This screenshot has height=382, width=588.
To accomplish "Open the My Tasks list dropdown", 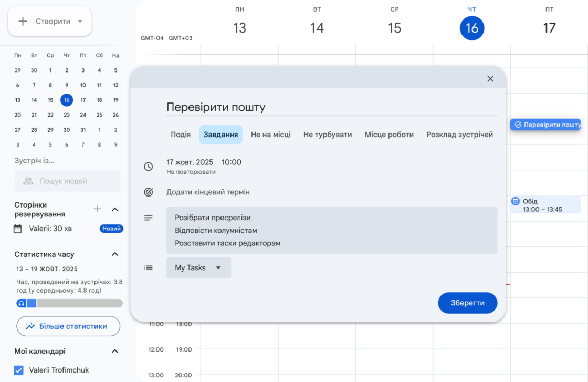I will (x=198, y=267).
